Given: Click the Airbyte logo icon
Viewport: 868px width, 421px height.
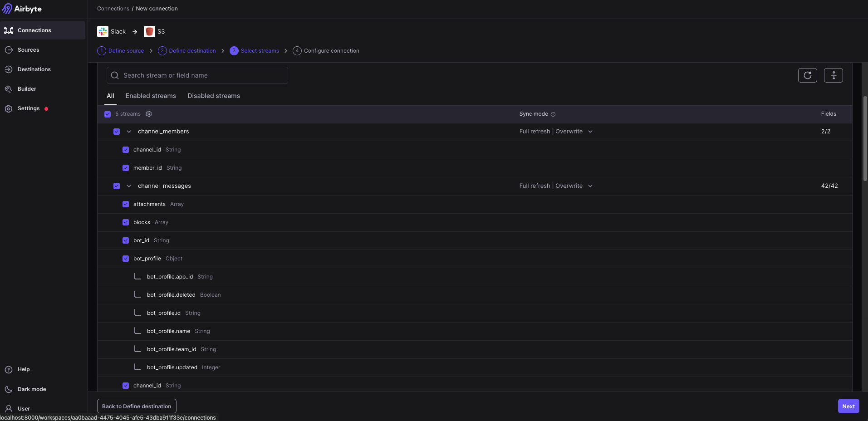Looking at the screenshot, I should coord(8,9).
